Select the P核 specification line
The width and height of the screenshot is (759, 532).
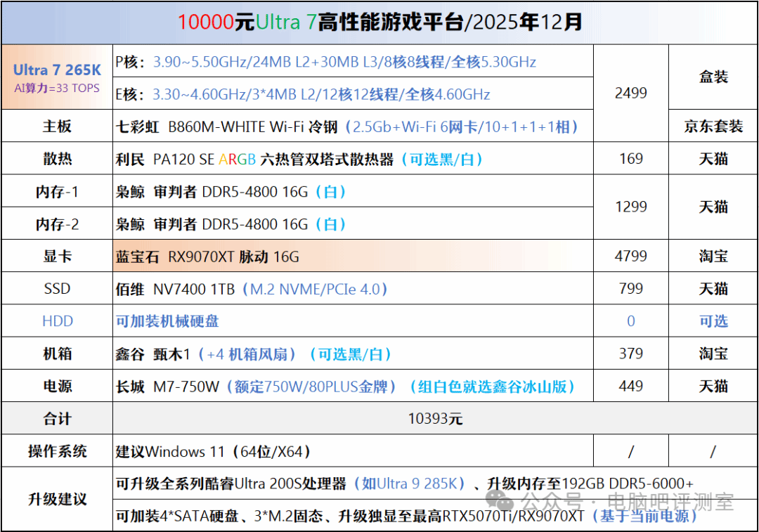(x=326, y=62)
